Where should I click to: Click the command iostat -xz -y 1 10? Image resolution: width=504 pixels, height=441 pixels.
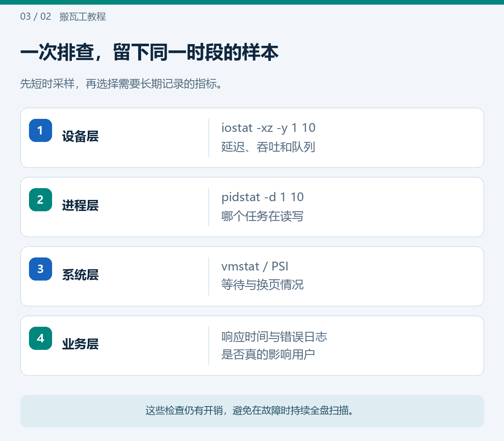[x=268, y=128]
